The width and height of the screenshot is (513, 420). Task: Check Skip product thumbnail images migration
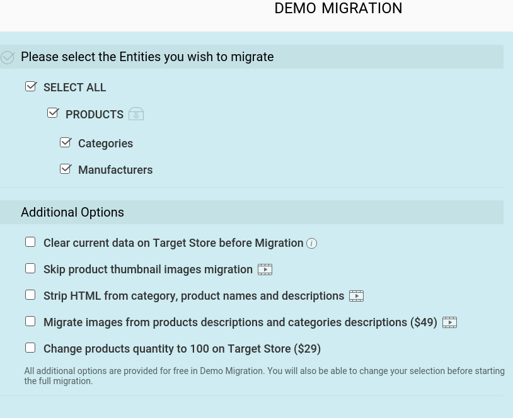coord(30,268)
